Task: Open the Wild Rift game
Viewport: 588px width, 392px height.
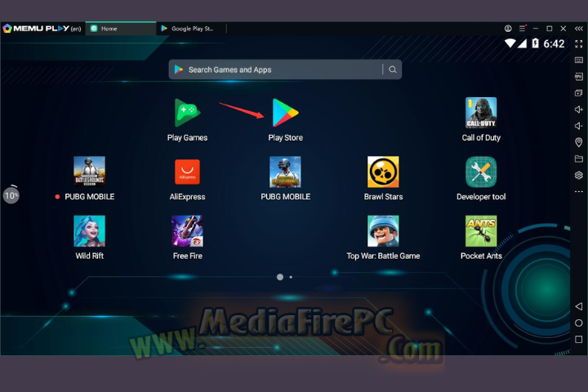Action: click(89, 230)
